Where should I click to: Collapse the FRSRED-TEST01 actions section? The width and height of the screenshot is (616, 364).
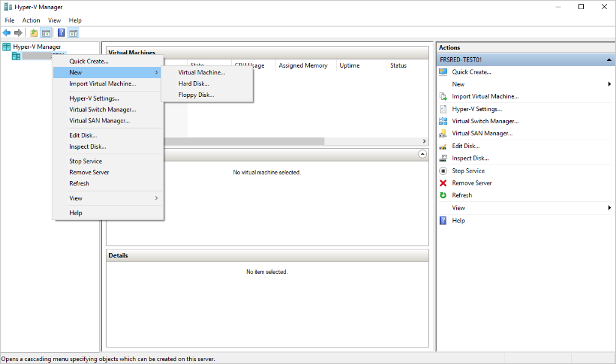click(x=609, y=59)
